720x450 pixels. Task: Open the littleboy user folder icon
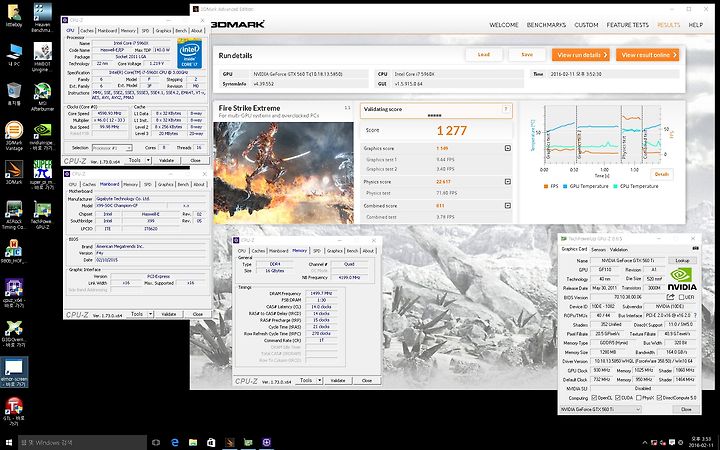(x=14, y=17)
